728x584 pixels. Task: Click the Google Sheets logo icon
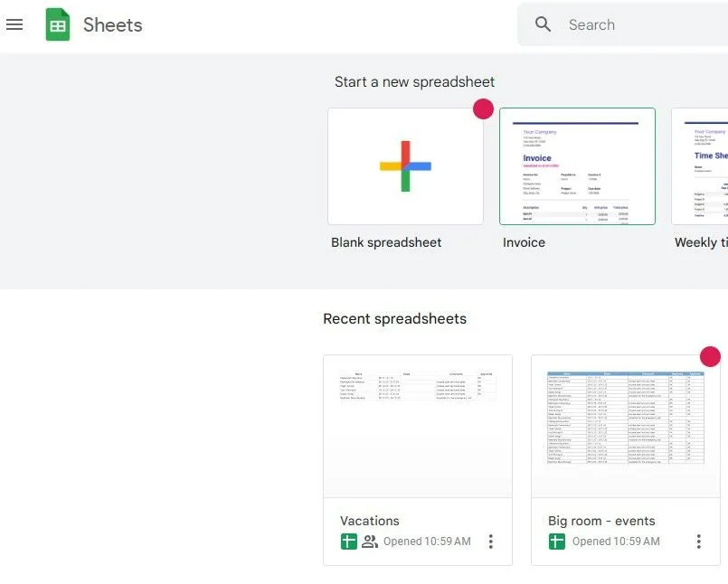click(x=57, y=24)
